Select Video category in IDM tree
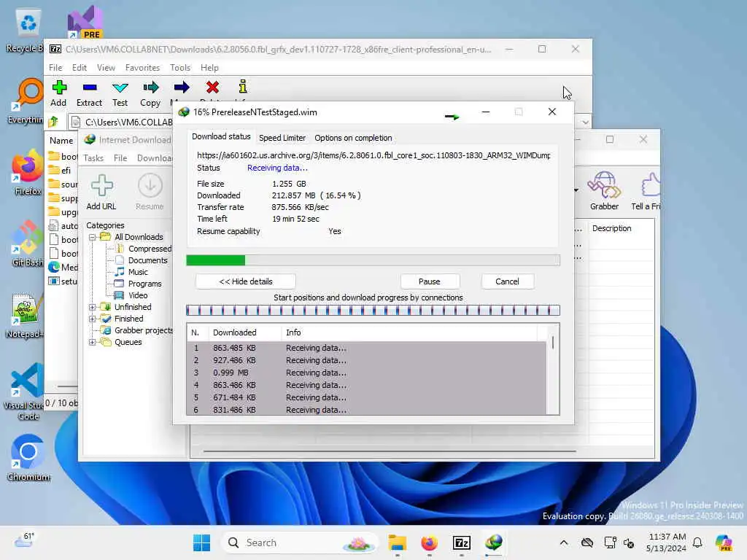The width and height of the screenshot is (747, 560). 138,296
